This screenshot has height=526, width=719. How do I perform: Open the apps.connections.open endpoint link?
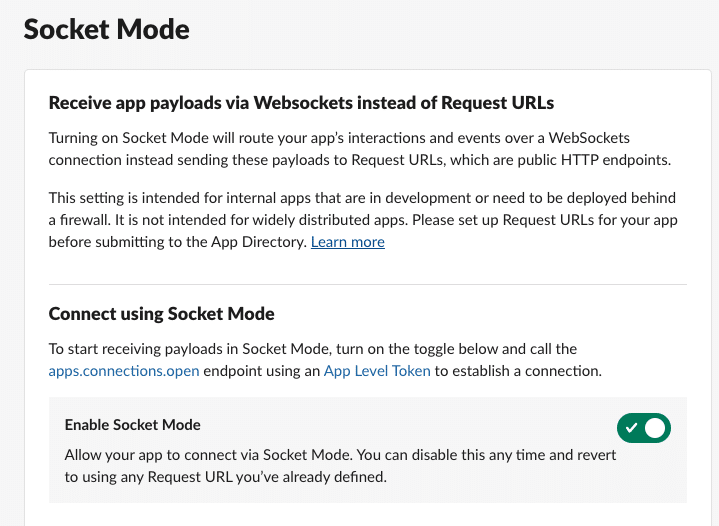coord(124,371)
